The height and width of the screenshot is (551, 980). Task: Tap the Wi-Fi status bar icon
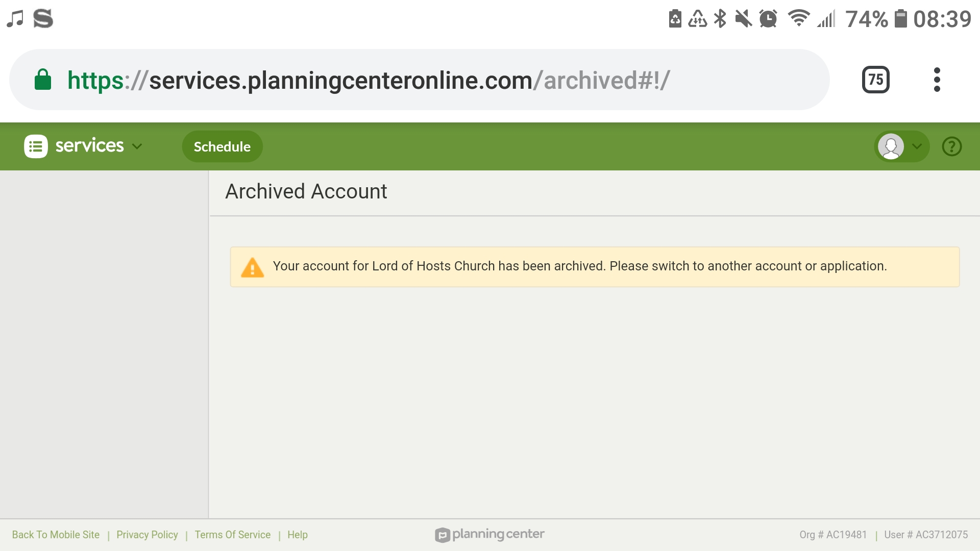click(798, 19)
